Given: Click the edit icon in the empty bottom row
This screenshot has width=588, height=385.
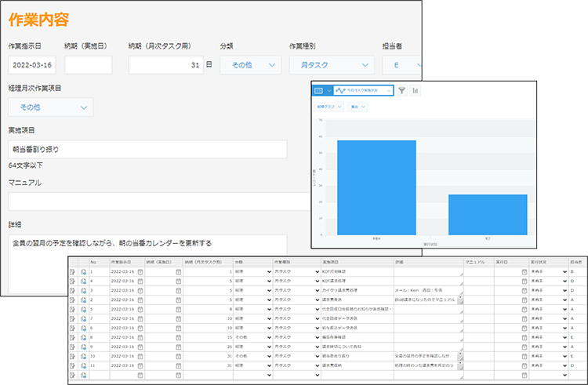Looking at the screenshot, I should pyautogui.click(x=73, y=375).
